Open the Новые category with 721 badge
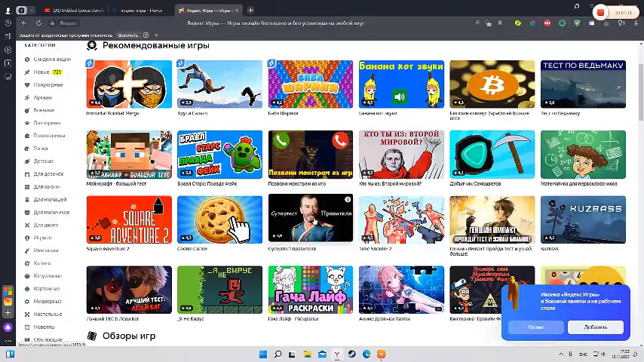 tap(43, 72)
